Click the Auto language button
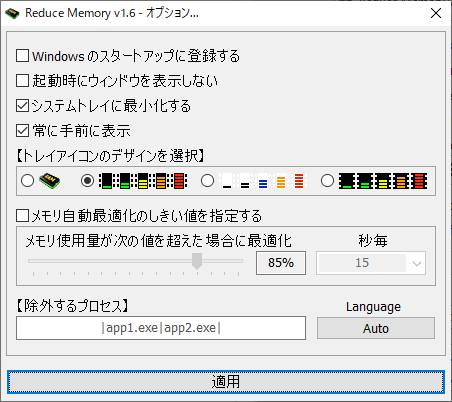Viewport: 452px width, 402px height. (x=376, y=328)
